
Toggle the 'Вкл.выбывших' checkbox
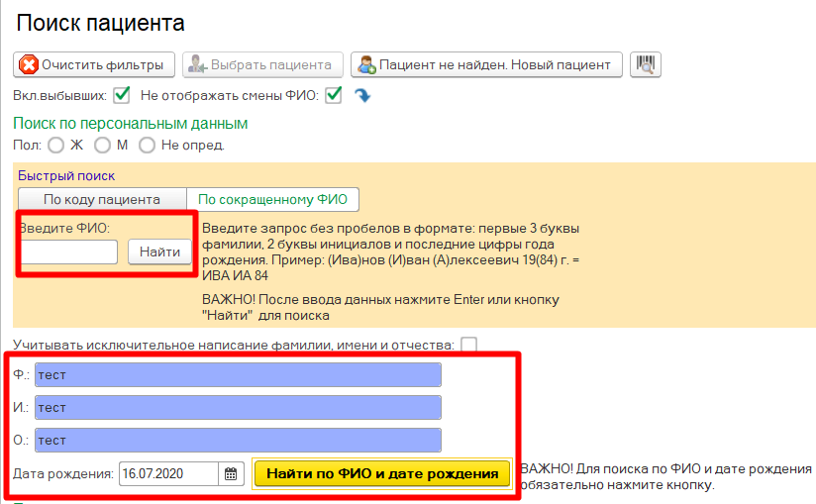click(x=123, y=96)
